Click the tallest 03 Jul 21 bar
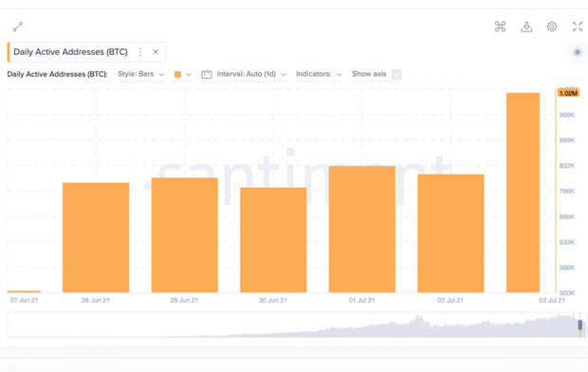The width and height of the screenshot is (588, 372). click(523, 193)
